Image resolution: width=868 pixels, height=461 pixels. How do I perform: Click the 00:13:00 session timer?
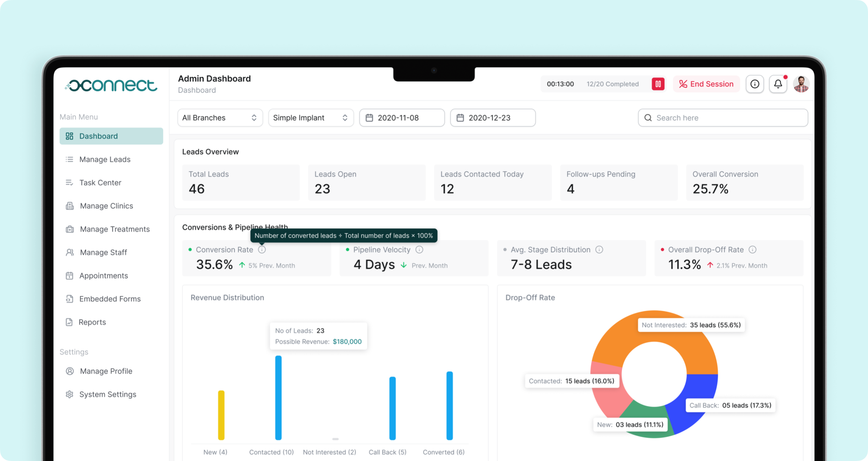click(560, 84)
